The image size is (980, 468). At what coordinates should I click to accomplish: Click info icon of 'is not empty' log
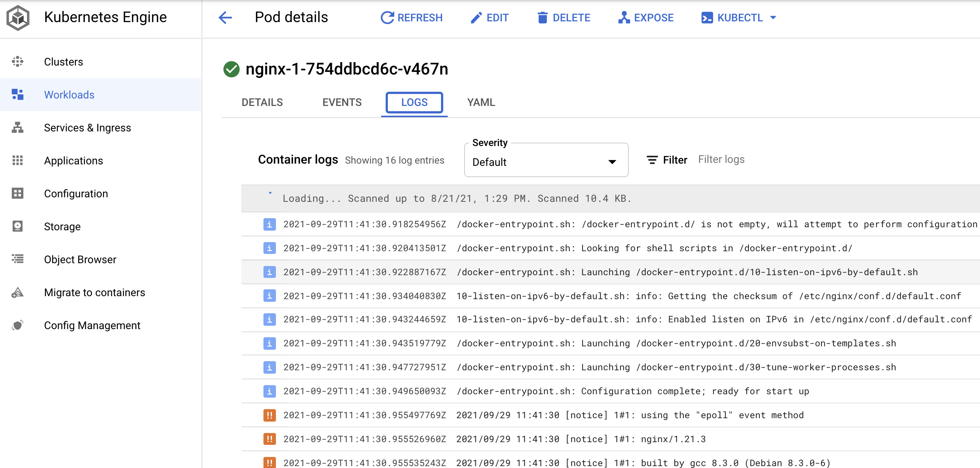(x=269, y=224)
